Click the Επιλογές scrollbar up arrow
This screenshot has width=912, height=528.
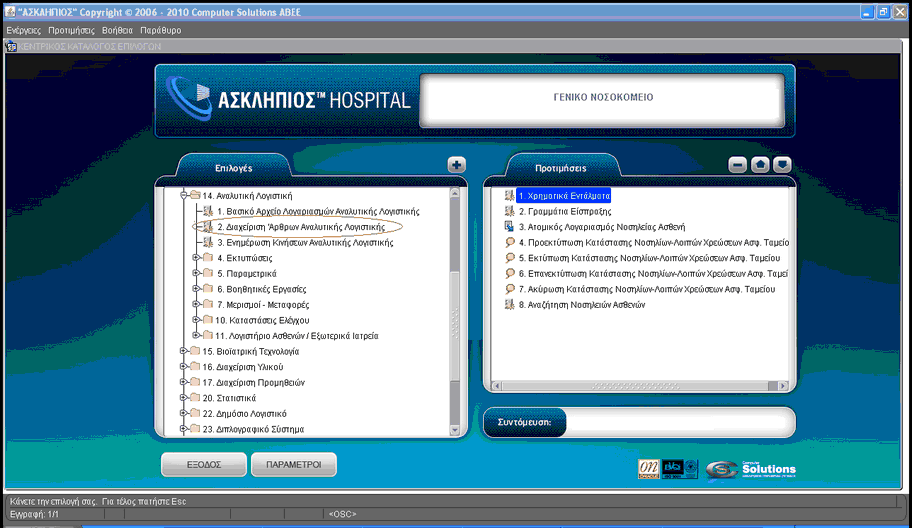click(455, 193)
